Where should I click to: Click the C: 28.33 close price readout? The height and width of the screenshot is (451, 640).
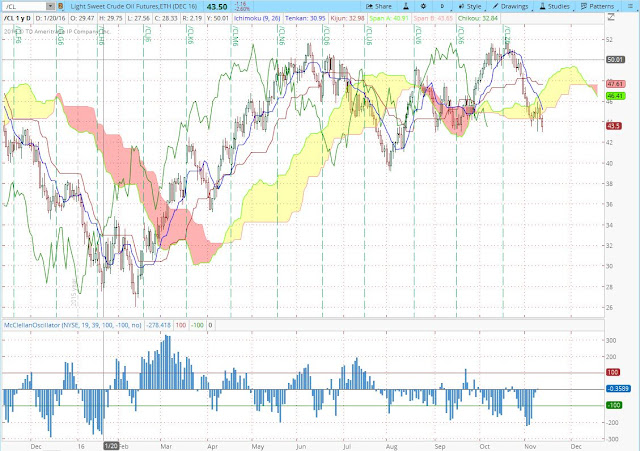tap(166, 18)
